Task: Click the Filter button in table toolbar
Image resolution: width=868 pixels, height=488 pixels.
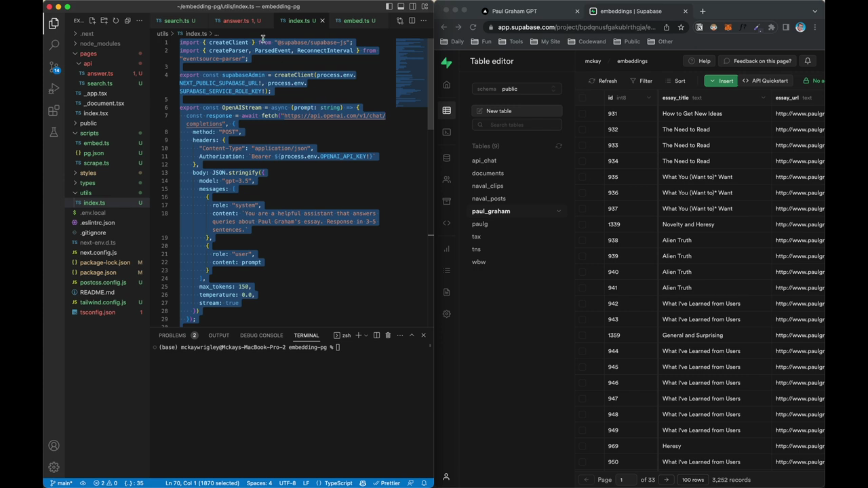Action: (641, 81)
